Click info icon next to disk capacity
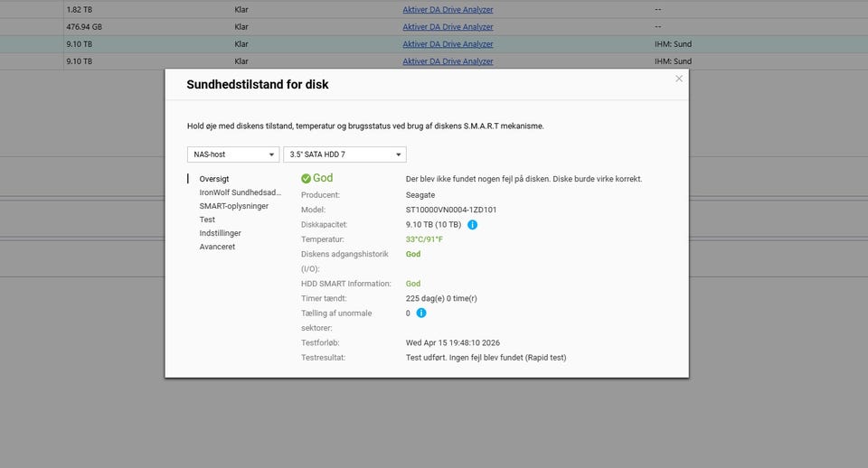868x468 pixels. [x=472, y=225]
